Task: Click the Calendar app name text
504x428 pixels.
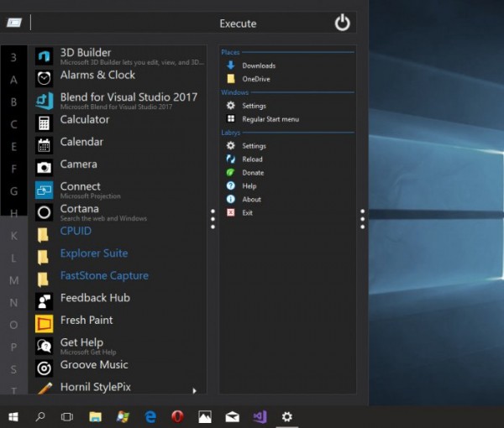Action: coord(81,142)
